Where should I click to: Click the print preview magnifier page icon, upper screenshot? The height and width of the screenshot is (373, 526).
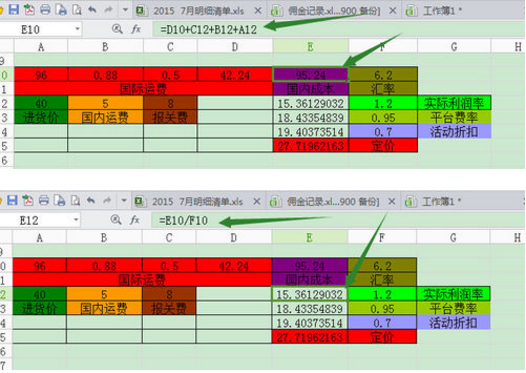pyautogui.click(x=77, y=10)
